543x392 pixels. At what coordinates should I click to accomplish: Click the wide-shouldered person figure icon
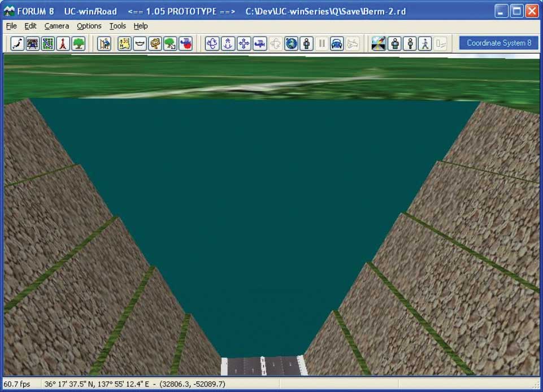point(395,43)
